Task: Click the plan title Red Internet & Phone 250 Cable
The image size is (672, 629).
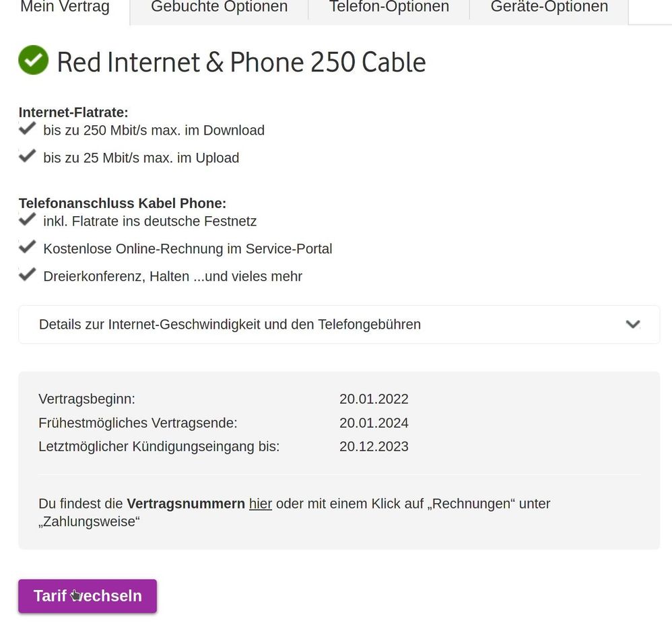Action: (x=241, y=62)
